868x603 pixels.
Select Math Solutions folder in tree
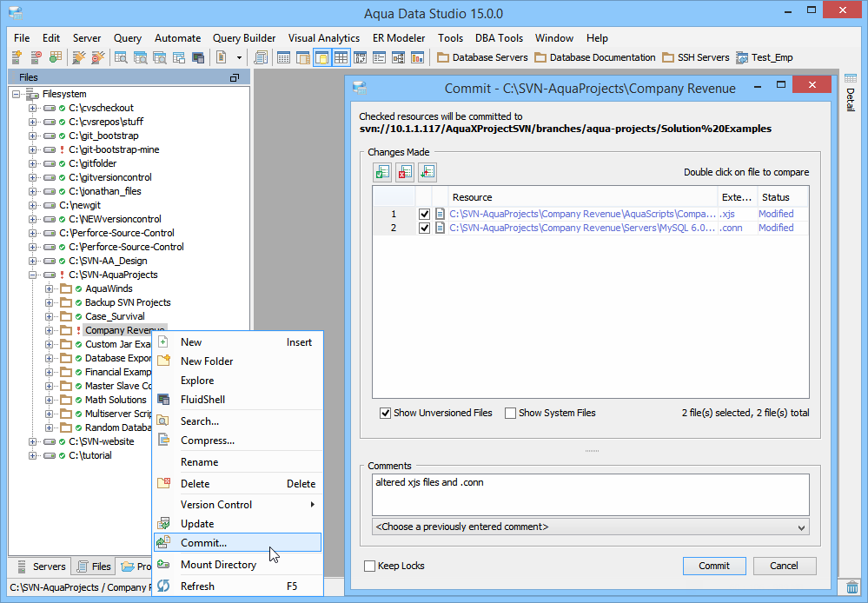click(x=116, y=400)
